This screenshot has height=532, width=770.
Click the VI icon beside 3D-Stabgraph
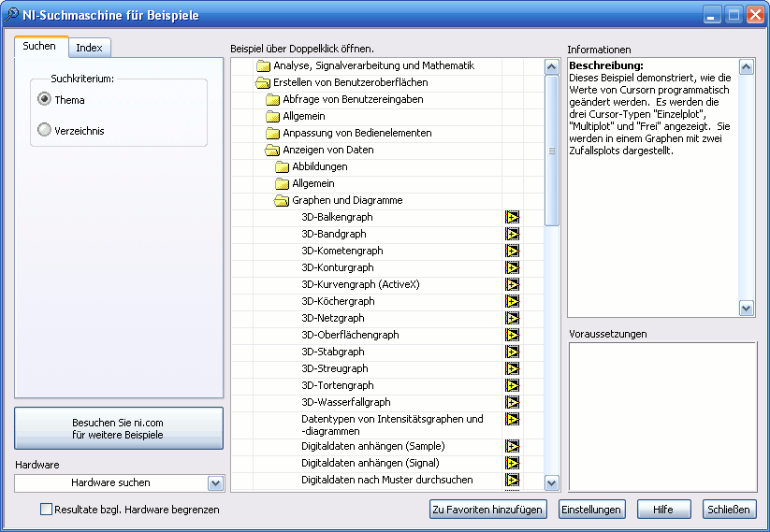pos(512,352)
